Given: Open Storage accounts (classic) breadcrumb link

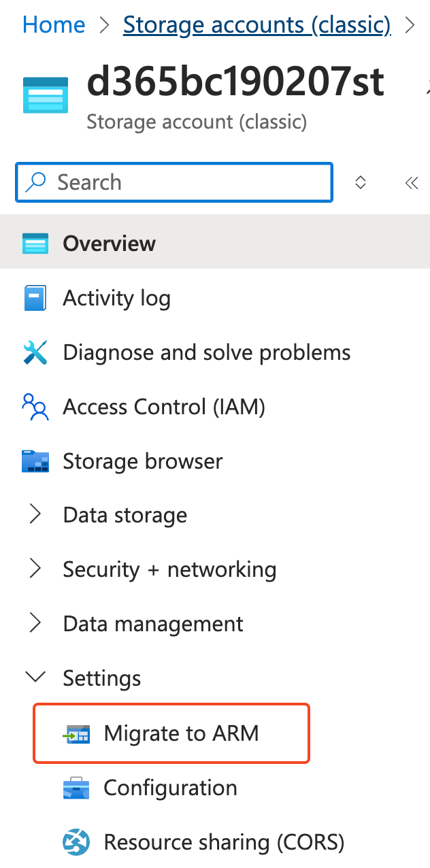Looking at the screenshot, I should click(x=257, y=25).
